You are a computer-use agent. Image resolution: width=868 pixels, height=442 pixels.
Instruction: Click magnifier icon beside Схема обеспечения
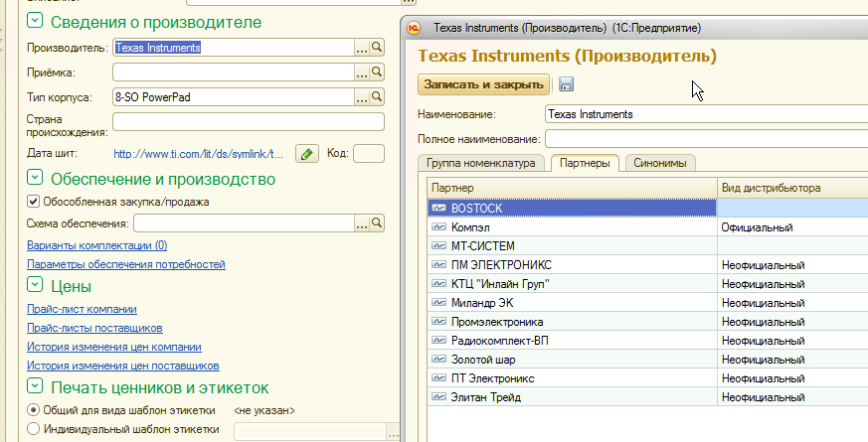(377, 221)
